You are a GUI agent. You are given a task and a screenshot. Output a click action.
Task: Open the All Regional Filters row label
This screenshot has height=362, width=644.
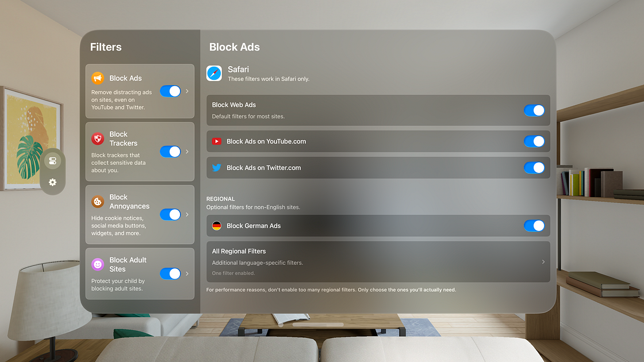pos(239,251)
